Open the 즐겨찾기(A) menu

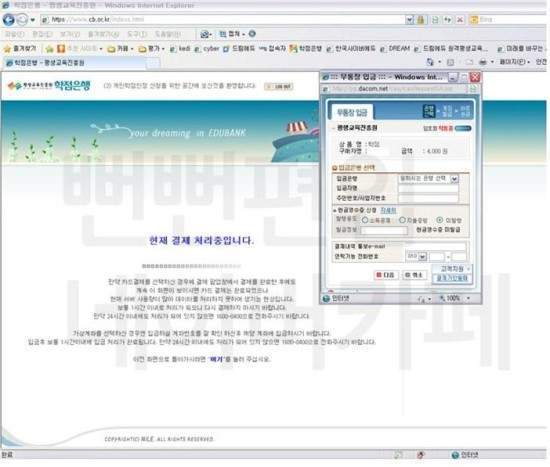point(103,34)
